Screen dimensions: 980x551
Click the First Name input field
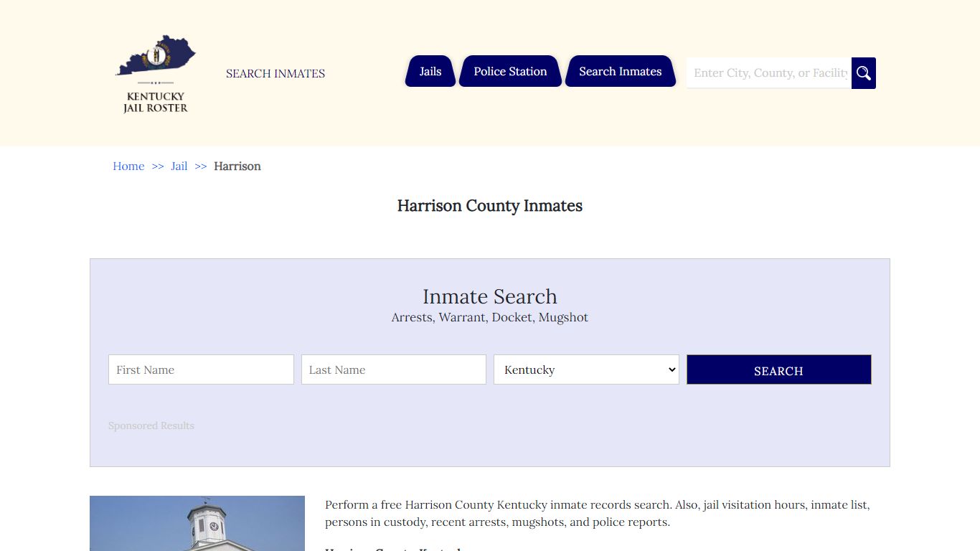coord(201,369)
